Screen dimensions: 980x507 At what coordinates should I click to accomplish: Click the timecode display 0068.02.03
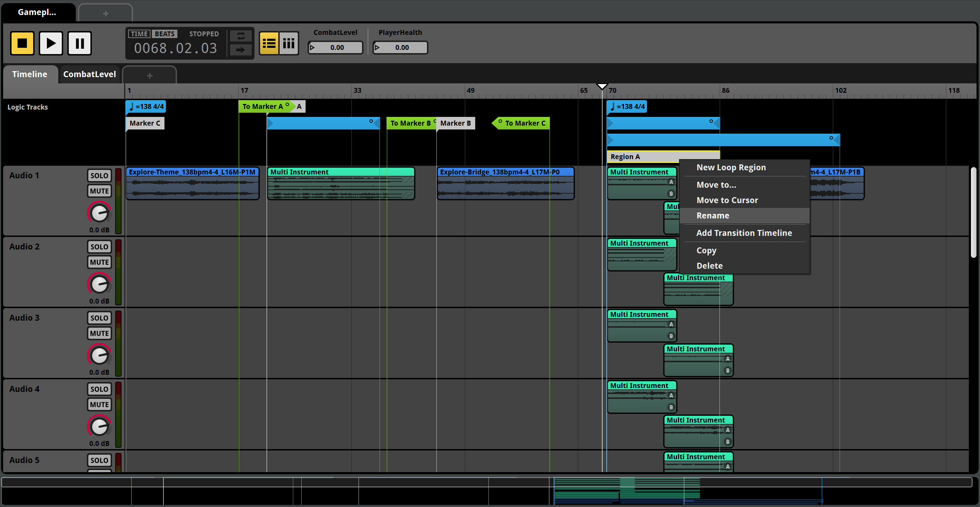tap(175, 48)
